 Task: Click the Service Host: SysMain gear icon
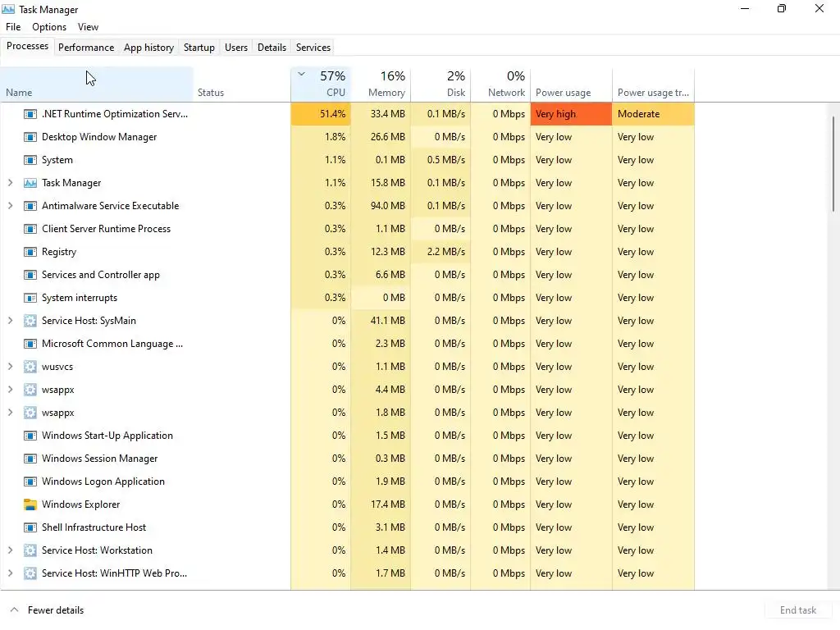coord(30,321)
